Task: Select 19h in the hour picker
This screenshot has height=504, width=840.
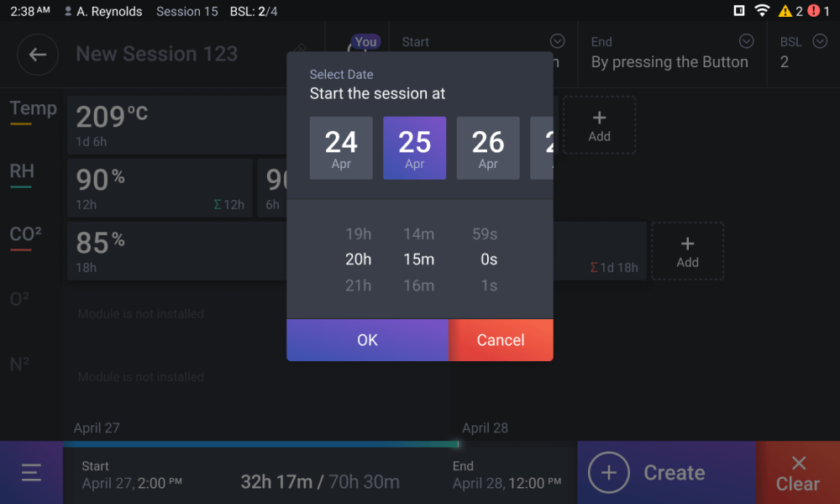Action: (x=358, y=234)
